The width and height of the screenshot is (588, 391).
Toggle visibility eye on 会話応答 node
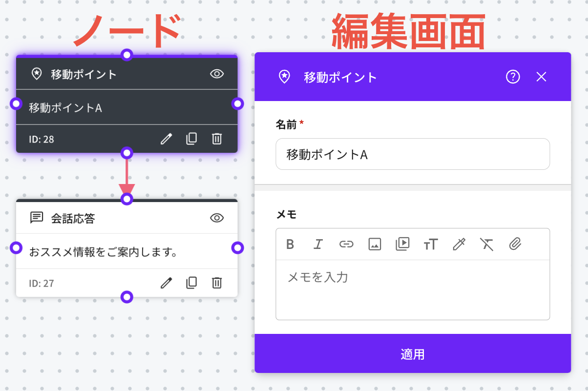(217, 218)
